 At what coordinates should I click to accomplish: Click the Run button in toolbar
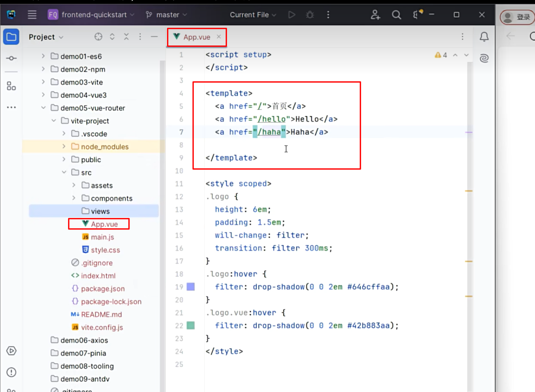click(292, 15)
